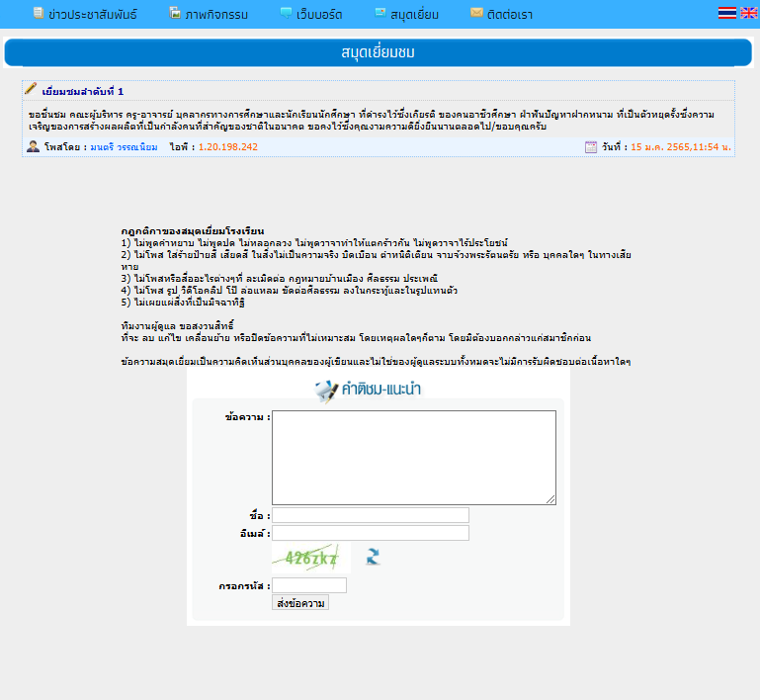Submit the form with ส่งข้อความ button
The width and height of the screenshot is (760, 700).
point(300,602)
